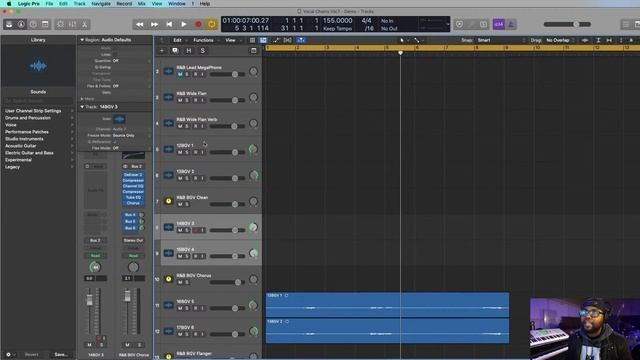
Task: Open the Mixer button in control bar
Action: 72,24
